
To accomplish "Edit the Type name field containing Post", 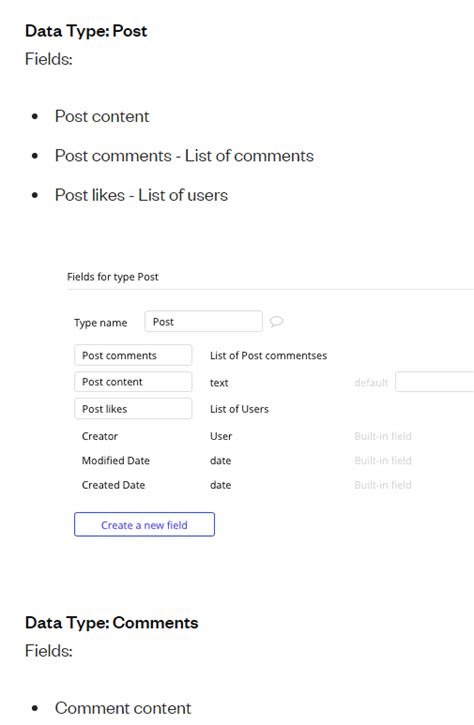I will (x=203, y=321).
